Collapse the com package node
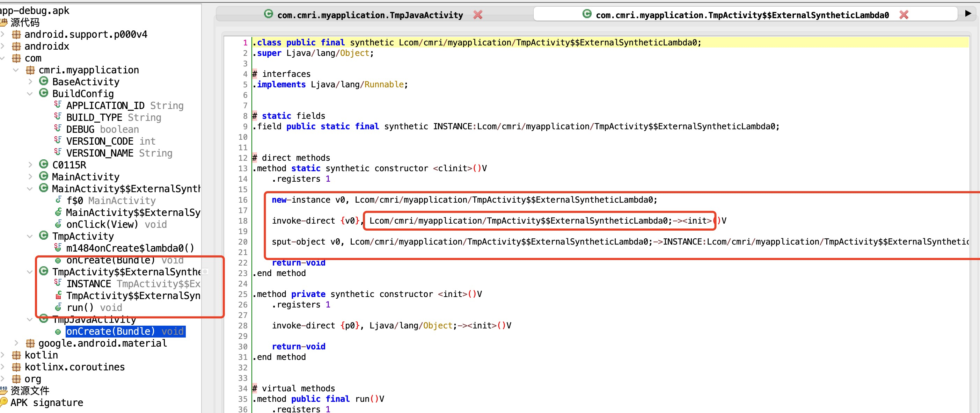This screenshot has width=980, height=413. click(x=3, y=58)
